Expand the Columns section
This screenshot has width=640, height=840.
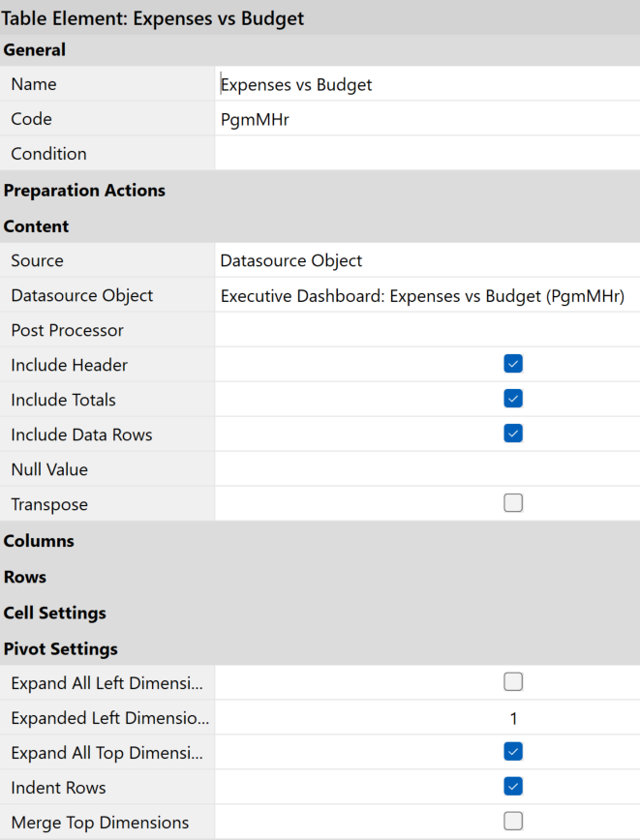(39, 541)
